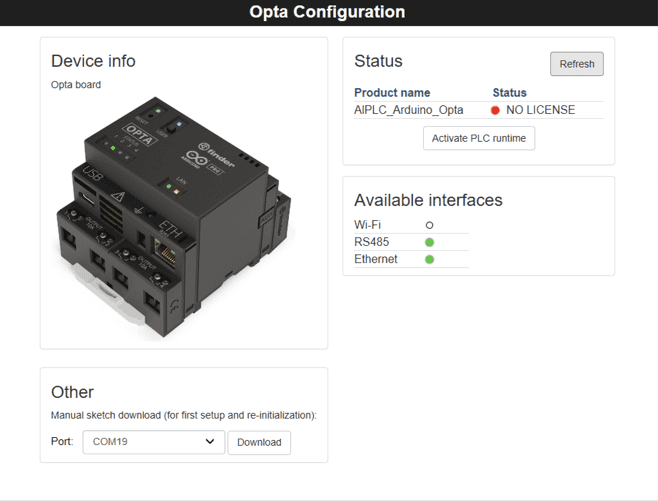This screenshot has height=501, width=658.
Task: Click the AIPLC_Arduino_Opta product name
Action: (408, 110)
